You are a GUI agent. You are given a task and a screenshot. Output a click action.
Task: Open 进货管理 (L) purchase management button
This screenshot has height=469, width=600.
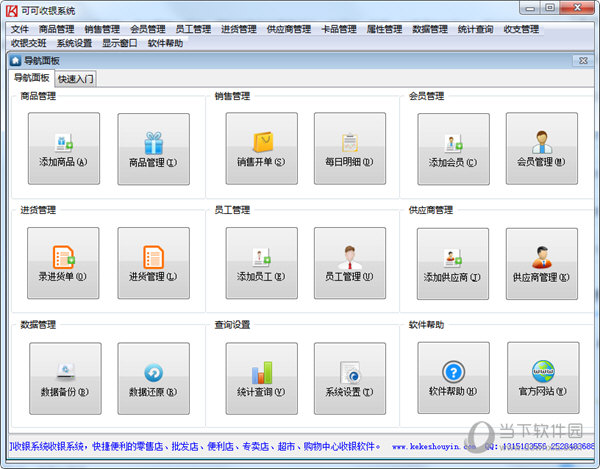point(153,263)
